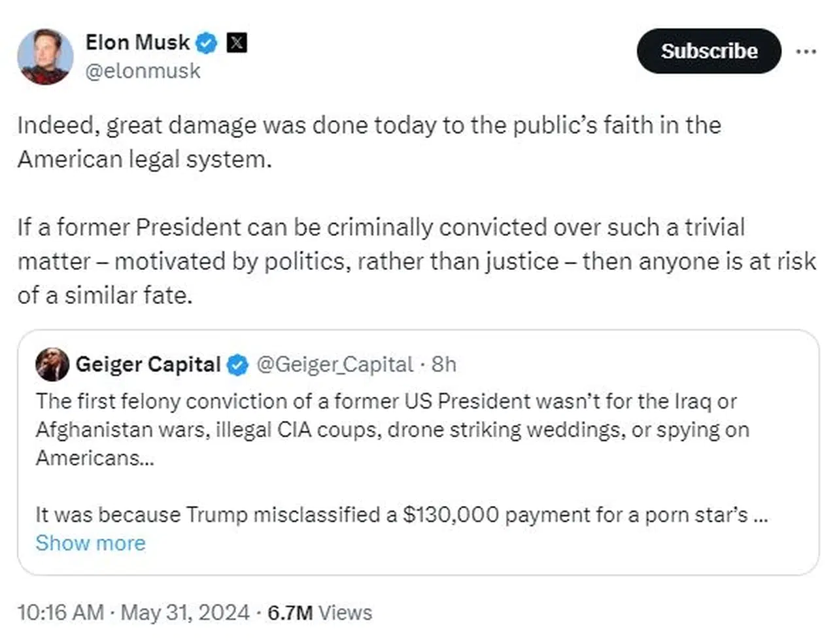Click the @elonmusk handle
The width and height of the screenshot is (837, 644).
pos(141,71)
